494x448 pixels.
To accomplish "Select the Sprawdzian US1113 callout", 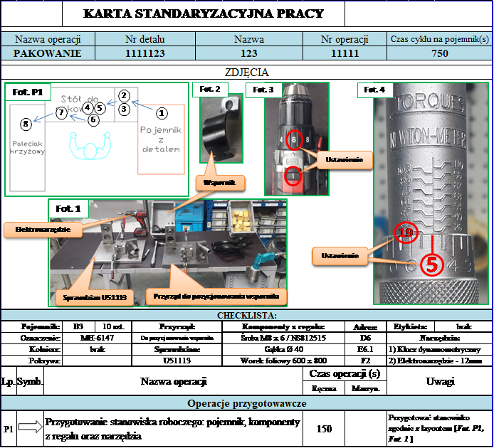I will tap(91, 295).
